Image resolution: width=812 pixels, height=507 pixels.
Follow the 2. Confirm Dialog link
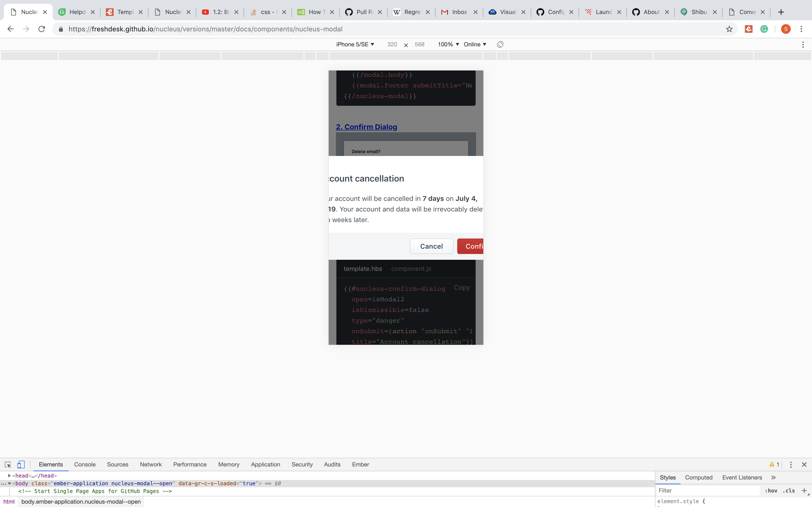click(x=366, y=127)
